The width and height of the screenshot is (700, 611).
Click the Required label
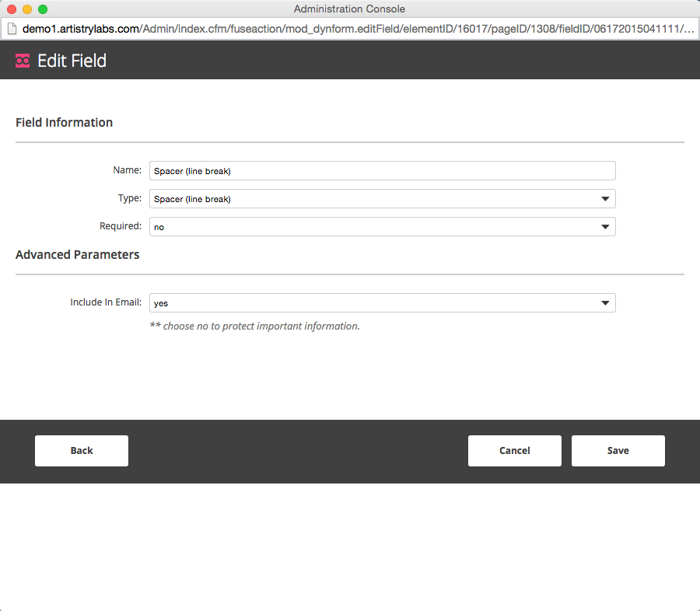(121, 226)
